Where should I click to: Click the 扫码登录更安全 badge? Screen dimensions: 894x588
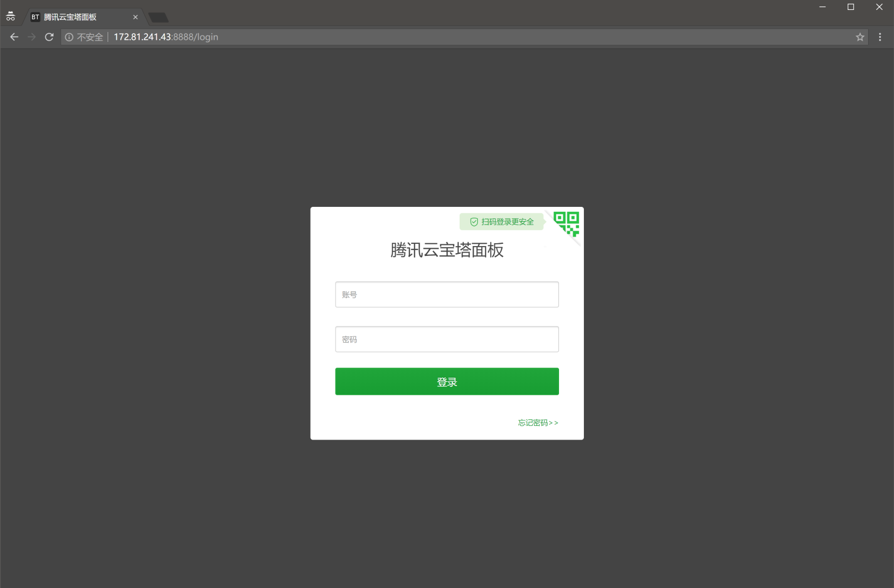click(501, 221)
